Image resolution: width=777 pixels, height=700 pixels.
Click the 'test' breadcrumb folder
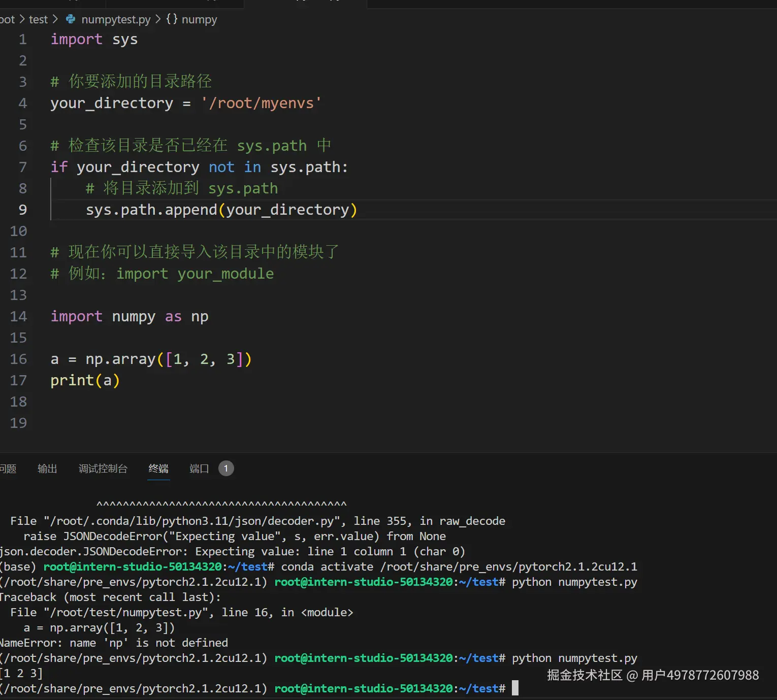pyautogui.click(x=38, y=19)
